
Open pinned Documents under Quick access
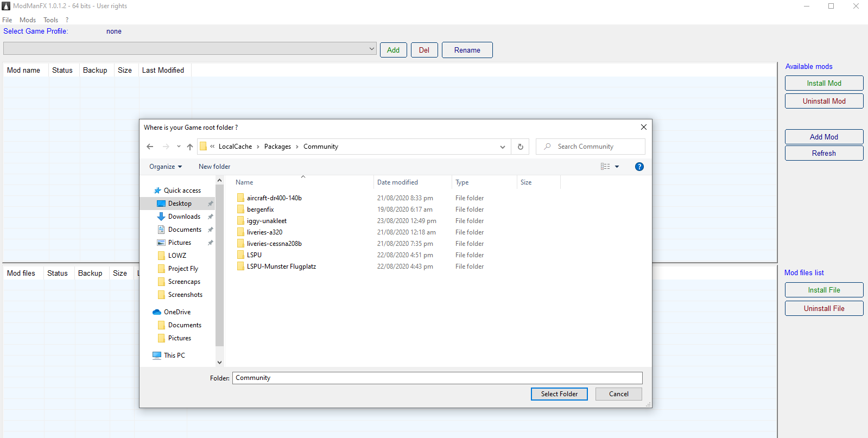[x=185, y=230]
